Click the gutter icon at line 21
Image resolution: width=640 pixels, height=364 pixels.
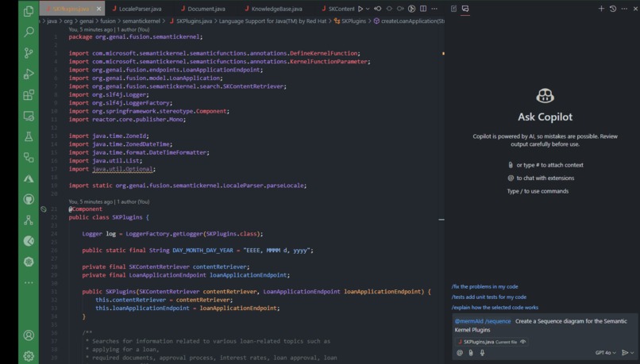pyautogui.click(x=43, y=209)
